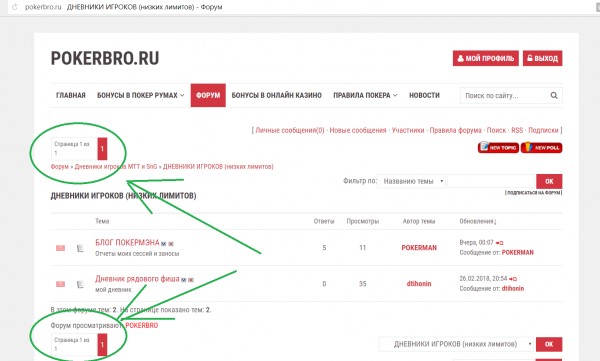Open Личные сообщения(0) link

coord(290,130)
